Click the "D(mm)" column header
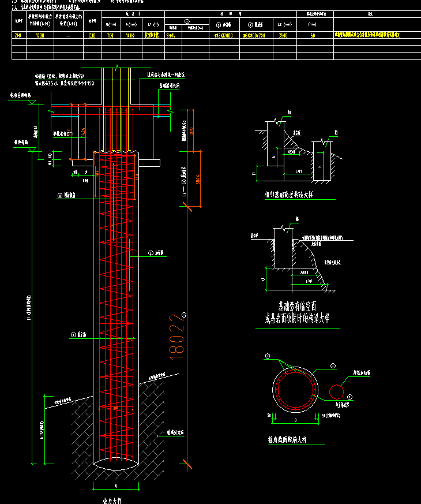Image resolution: width=421 pixels, height=504 pixels. click(x=111, y=24)
